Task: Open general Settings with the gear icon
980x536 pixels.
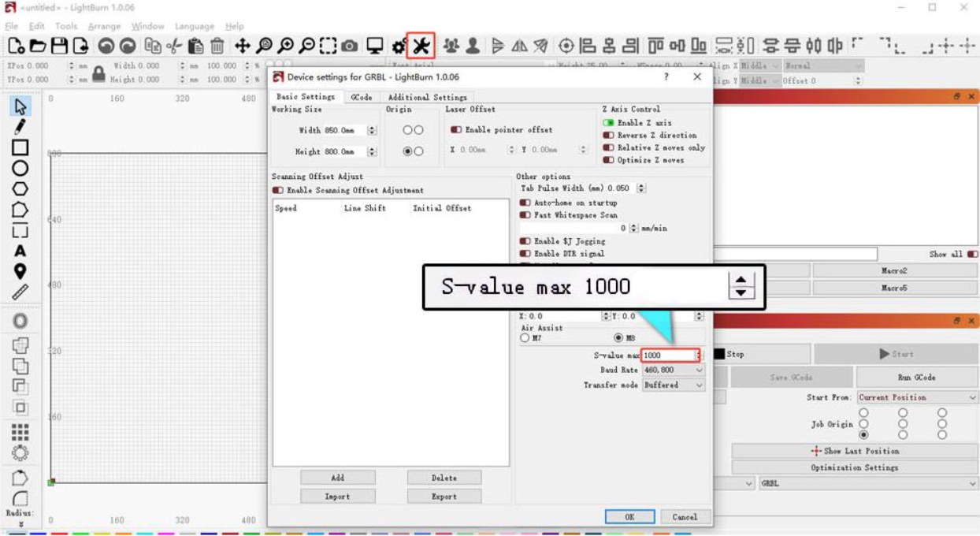Action: click(399, 46)
